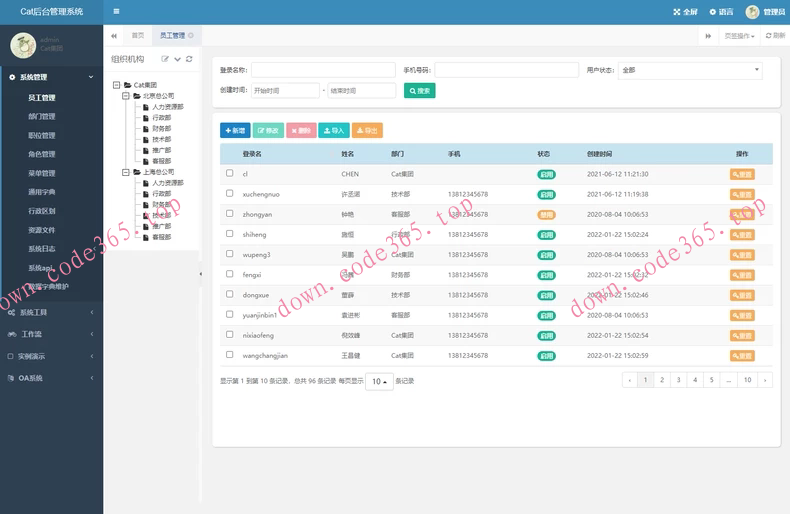Check the row for wangchangjian
Image resolution: width=790 pixels, height=514 pixels.
coord(230,355)
